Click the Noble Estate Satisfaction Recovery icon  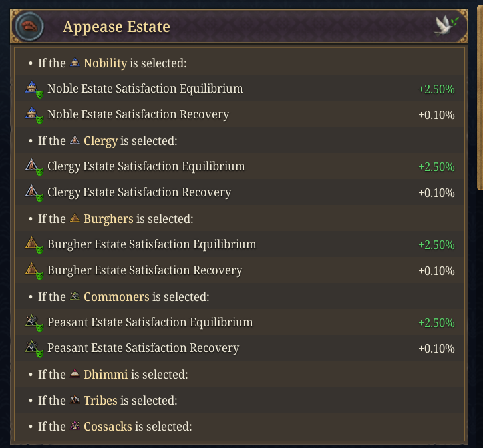click(x=33, y=115)
